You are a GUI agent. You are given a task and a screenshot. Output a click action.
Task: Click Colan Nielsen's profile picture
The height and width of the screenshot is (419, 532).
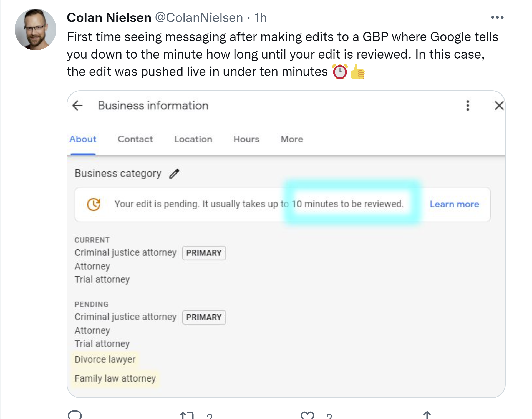[x=36, y=29]
